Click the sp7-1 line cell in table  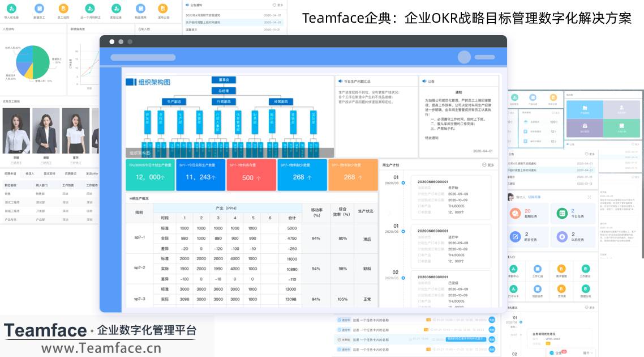pos(139,237)
